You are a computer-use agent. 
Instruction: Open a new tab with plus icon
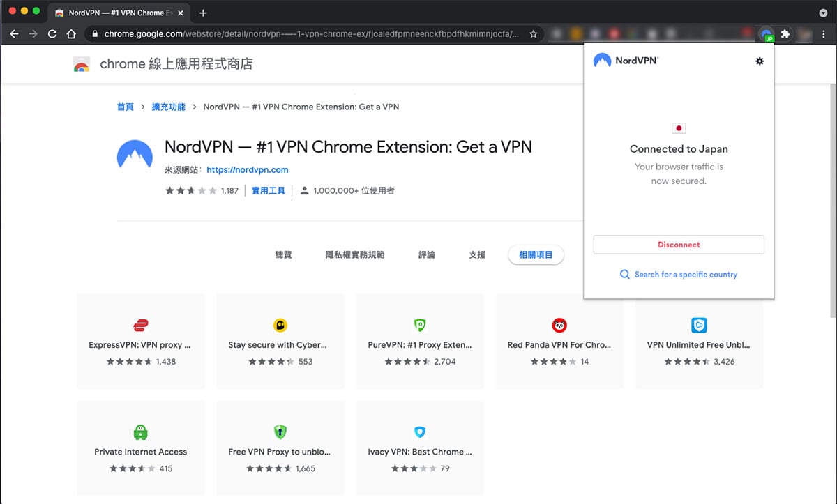click(203, 13)
